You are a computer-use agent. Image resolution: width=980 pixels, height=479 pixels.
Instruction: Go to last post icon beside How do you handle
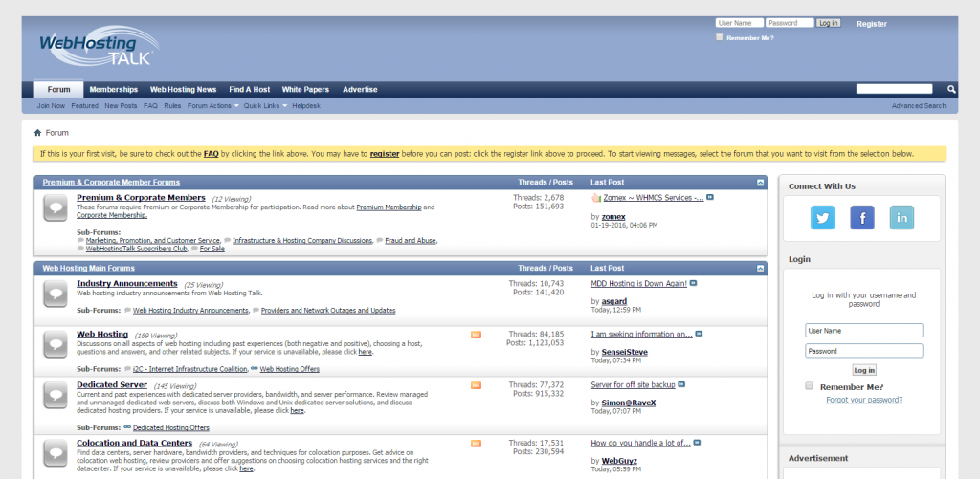pyautogui.click(x=697, y=442)
